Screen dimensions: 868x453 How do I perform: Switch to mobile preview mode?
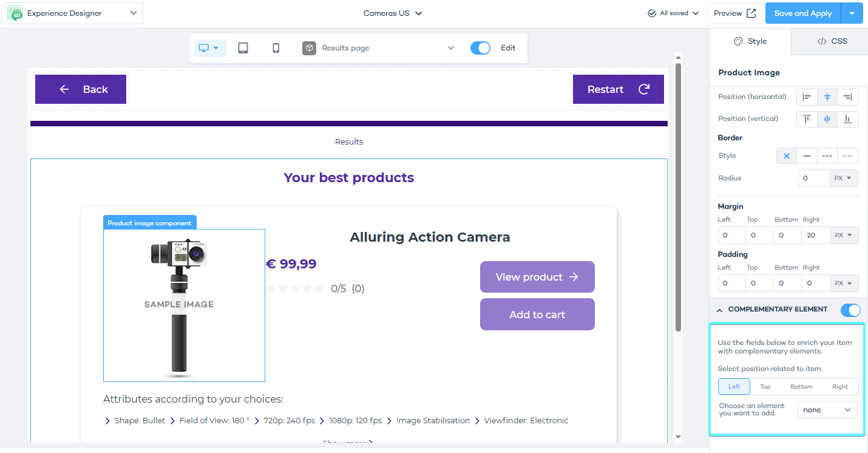pyautogui.click(x=276, y=47)
